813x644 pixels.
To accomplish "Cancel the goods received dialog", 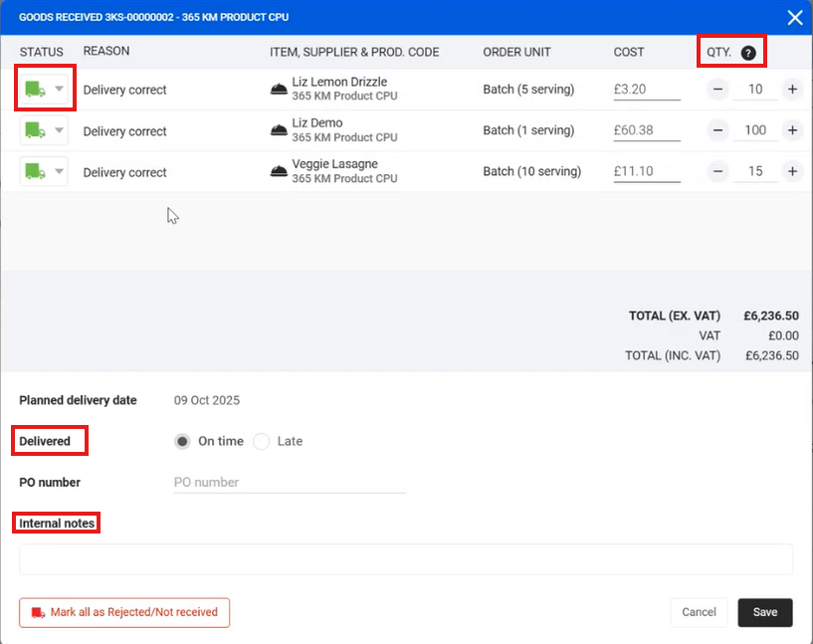I will point(699,612).
